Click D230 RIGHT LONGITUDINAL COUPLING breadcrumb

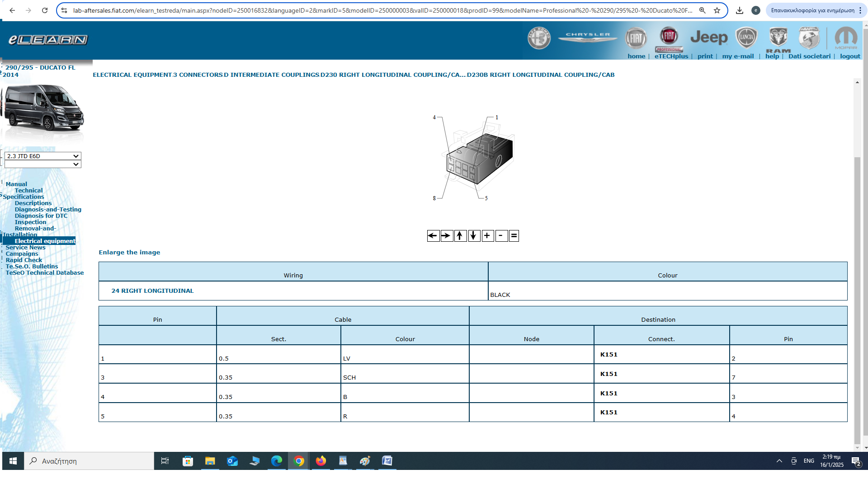pyautogui.click(x=393, y=75)
